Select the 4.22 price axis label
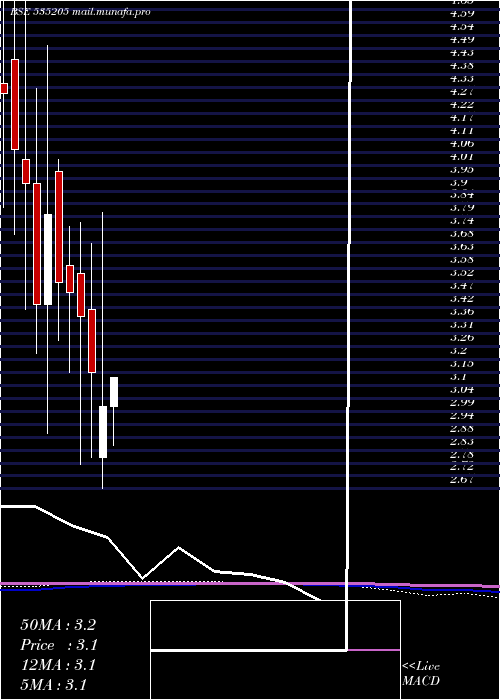The image size is (500, 700). pos(462,104)
